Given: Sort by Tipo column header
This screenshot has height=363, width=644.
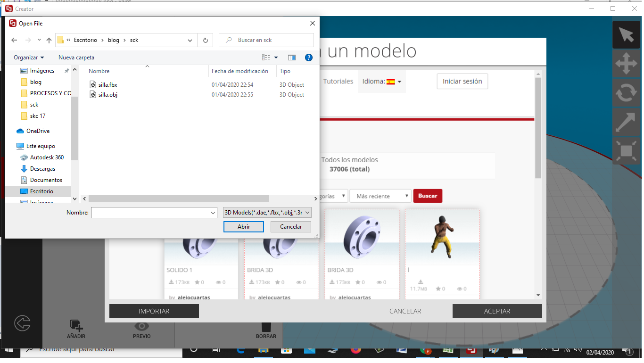Looking at the screenshot, I should 285,71.
